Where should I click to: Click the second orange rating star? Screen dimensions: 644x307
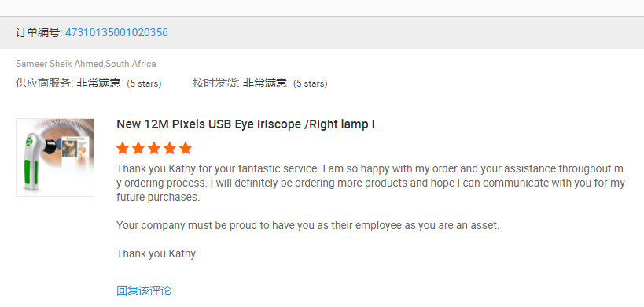pos(138,148)
